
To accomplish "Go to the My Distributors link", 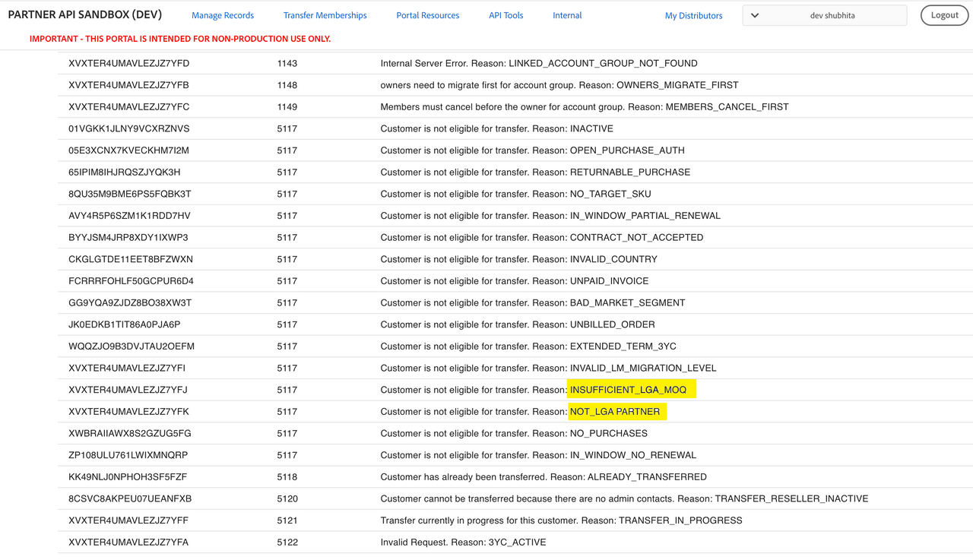I will [693, 15].
